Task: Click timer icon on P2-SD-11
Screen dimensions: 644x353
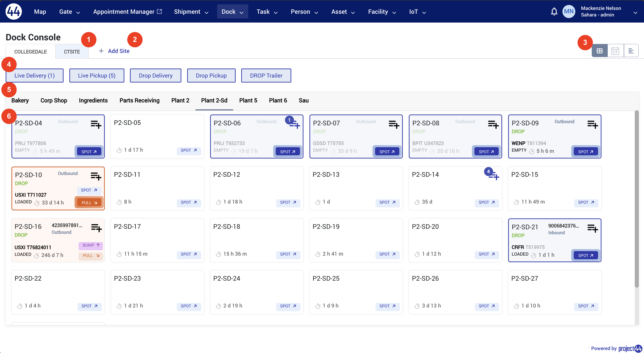Action: (x=119, y=202)
